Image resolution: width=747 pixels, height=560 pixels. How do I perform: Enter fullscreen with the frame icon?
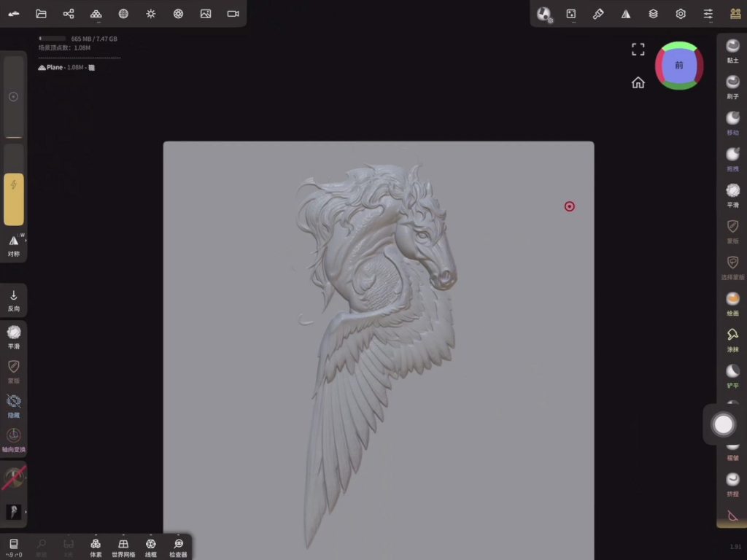638,50
